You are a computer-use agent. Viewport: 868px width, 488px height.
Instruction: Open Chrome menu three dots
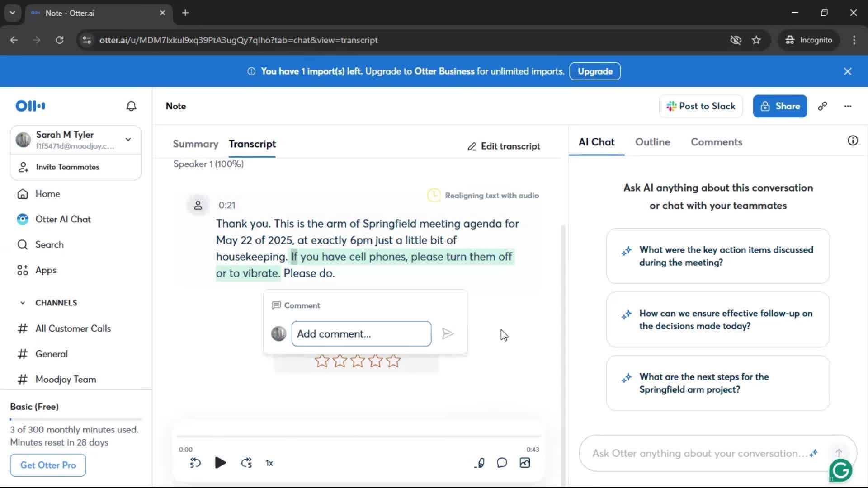[854, 40]
